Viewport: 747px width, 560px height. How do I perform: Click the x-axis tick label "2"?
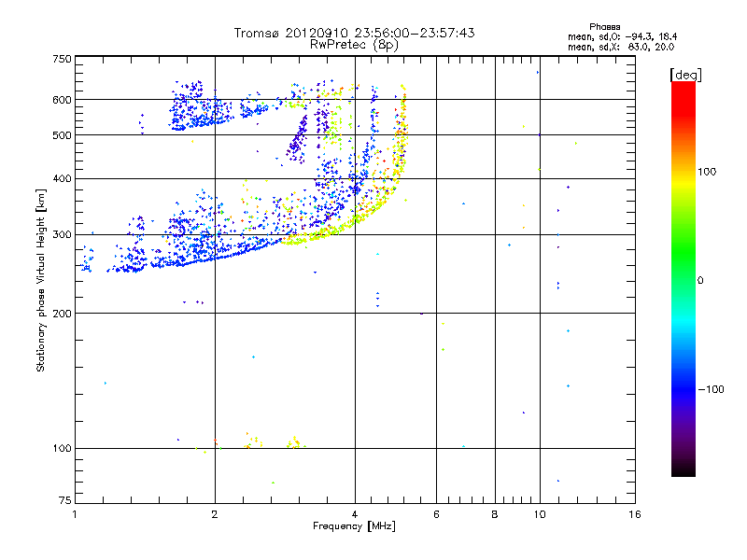click(215, 514)
